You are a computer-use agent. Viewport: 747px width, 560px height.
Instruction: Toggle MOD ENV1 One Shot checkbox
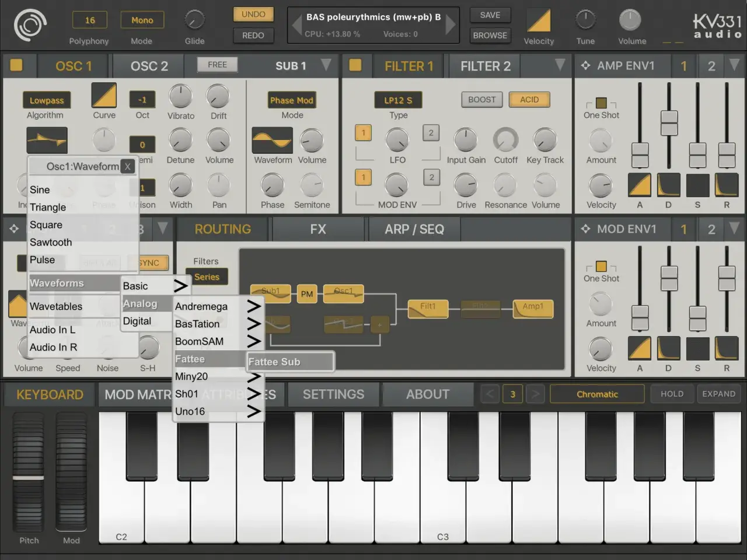[x=601, y=267]
